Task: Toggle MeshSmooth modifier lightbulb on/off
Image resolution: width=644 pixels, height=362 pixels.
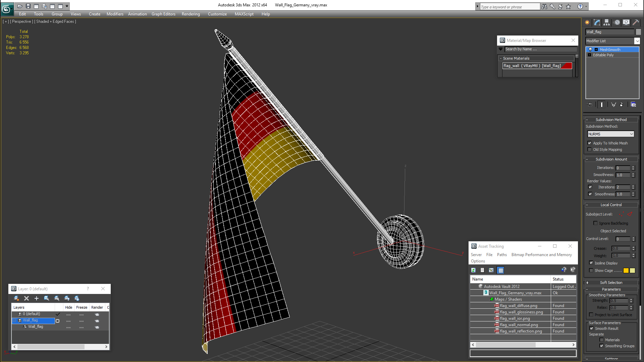Action: [590, 50]
